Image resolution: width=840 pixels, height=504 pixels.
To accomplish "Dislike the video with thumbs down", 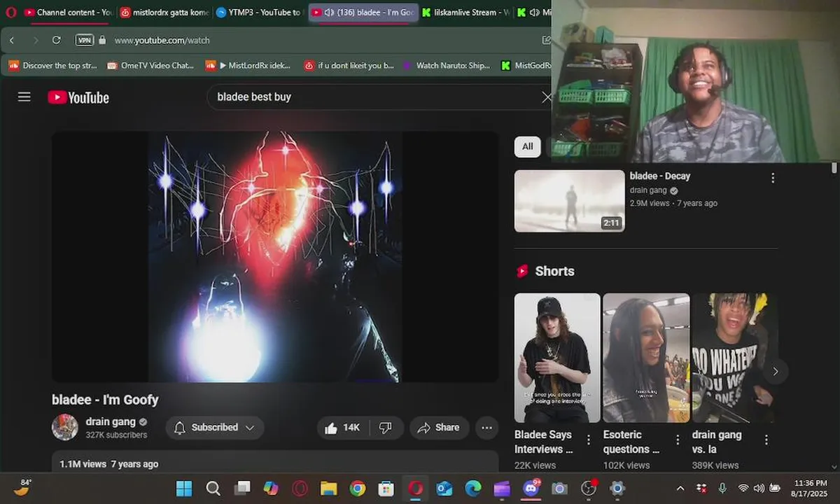I will click(x=386, y=428).
